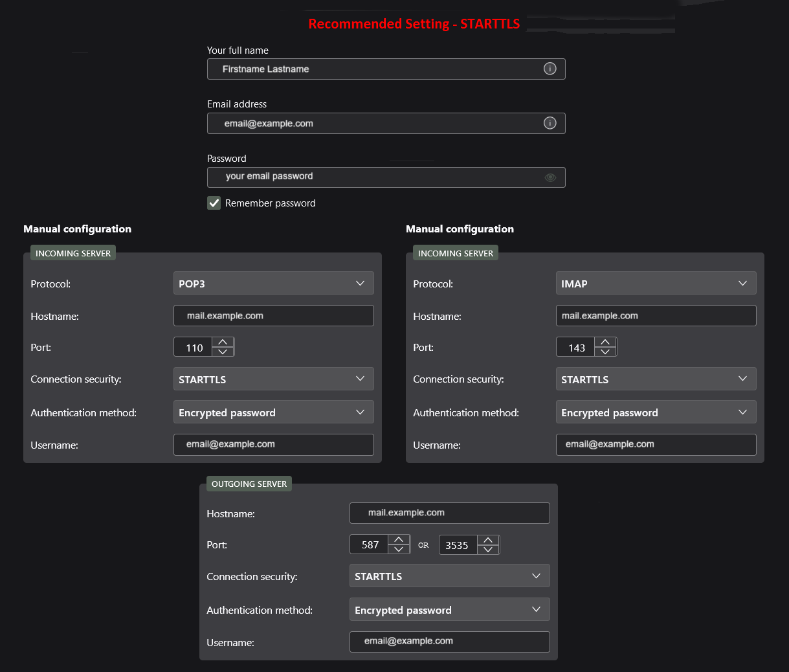The width and height of the screenshot is (789, 672).
Task: Expand outgoing server Authentication method dropdown
Action: 449,610
